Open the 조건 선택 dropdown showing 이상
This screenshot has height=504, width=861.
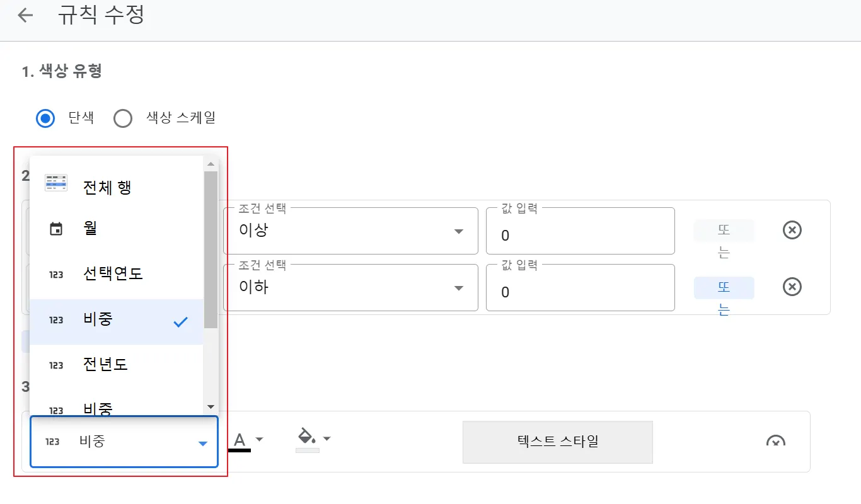(x=350, y=231)
